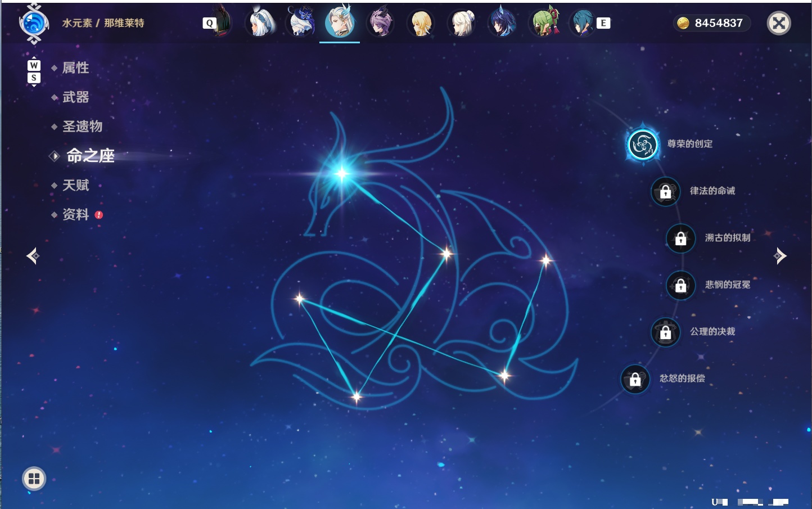Screen dimensions: 812x509
Task: Select the highlighted Neuvillette portrait
Action: click(340, 22)
